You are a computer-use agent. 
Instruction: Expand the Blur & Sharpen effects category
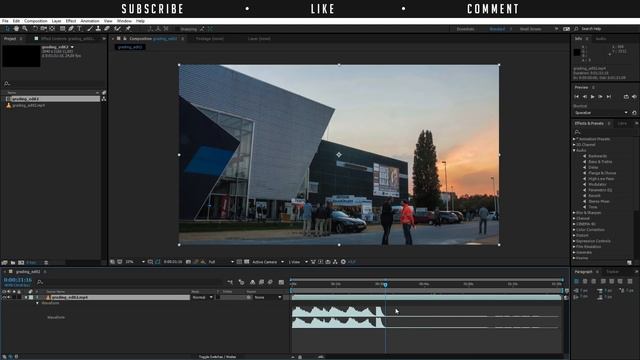[x=574, y=213]
